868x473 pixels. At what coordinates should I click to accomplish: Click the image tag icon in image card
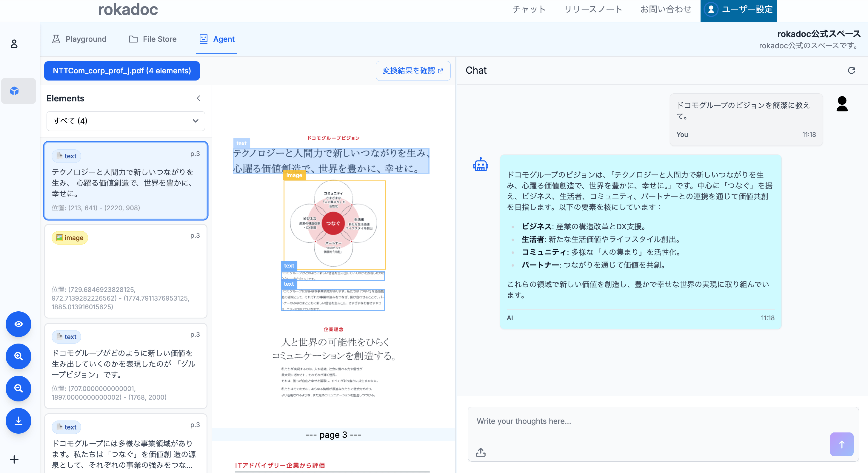pyautogui.click(x=59, y=237)
